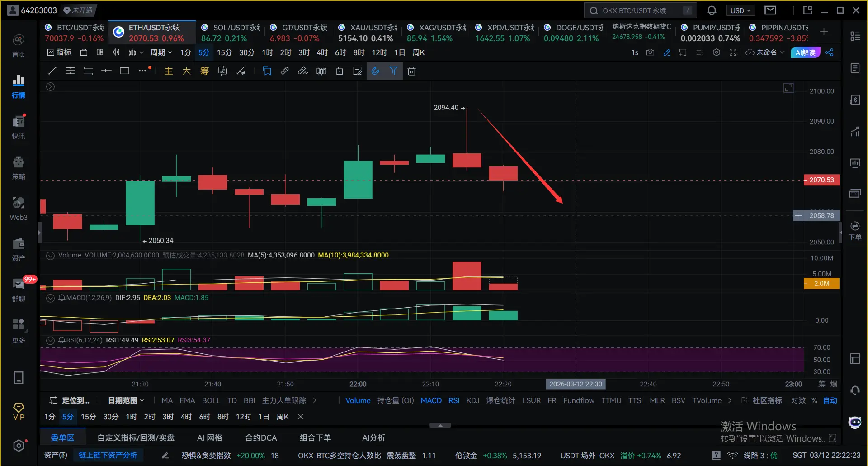The height and width of the screenshot is (466, 868).
Task: Click the blue bookmark icon in drawing toolbar
Action: tap(267, 71)
